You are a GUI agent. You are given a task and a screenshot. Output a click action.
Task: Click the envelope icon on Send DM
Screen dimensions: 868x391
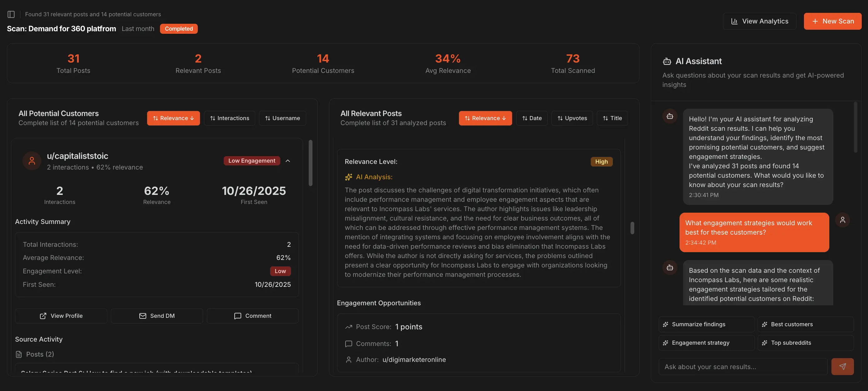coord(142,316)
